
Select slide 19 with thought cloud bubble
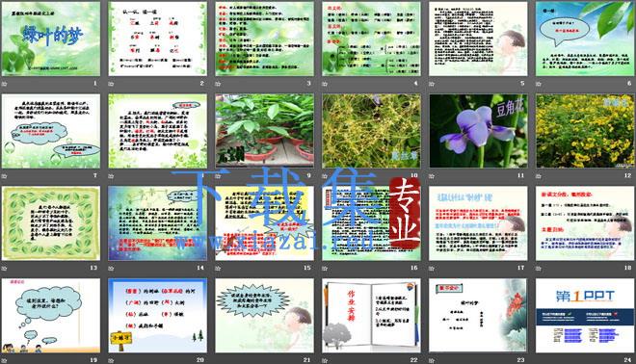point(51,315)
